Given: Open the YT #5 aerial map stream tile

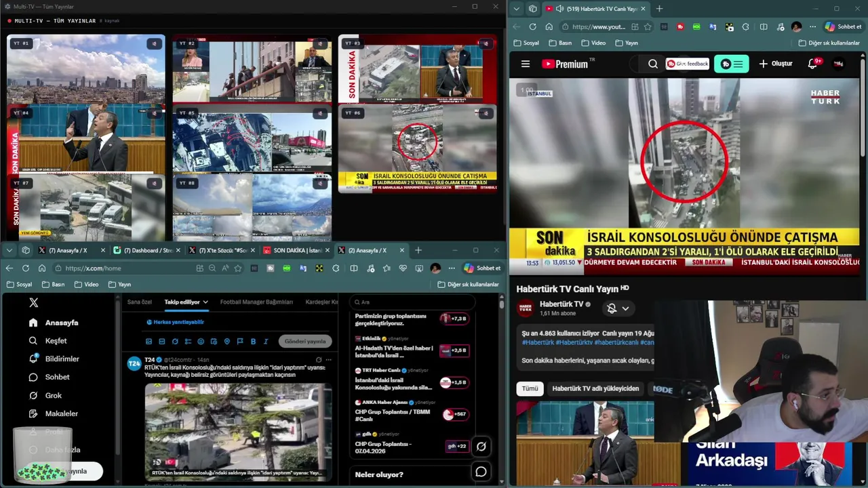Looking at the screenshot, I should click(x=252, y=138).
